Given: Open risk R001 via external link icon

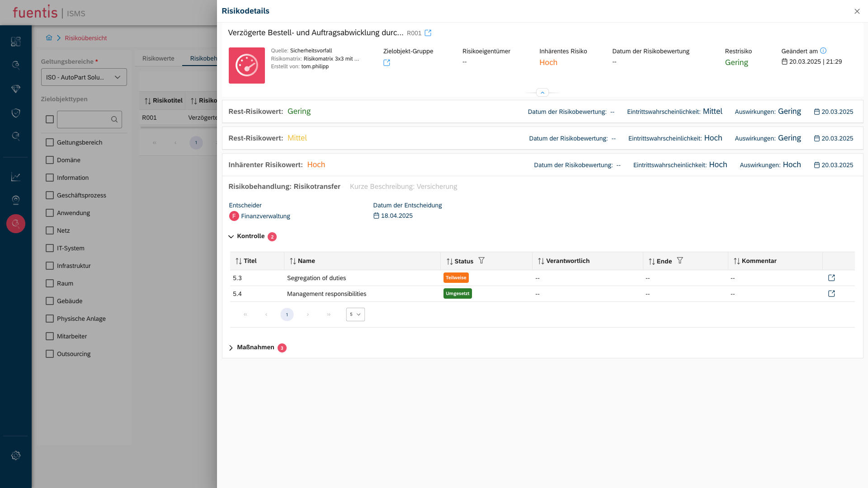Looking at the screenshot, I should pos(428,33).
